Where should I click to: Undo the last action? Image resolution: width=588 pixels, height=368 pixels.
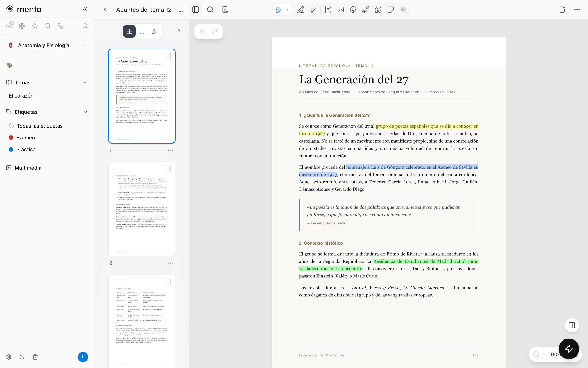click(x=202, y=32)
